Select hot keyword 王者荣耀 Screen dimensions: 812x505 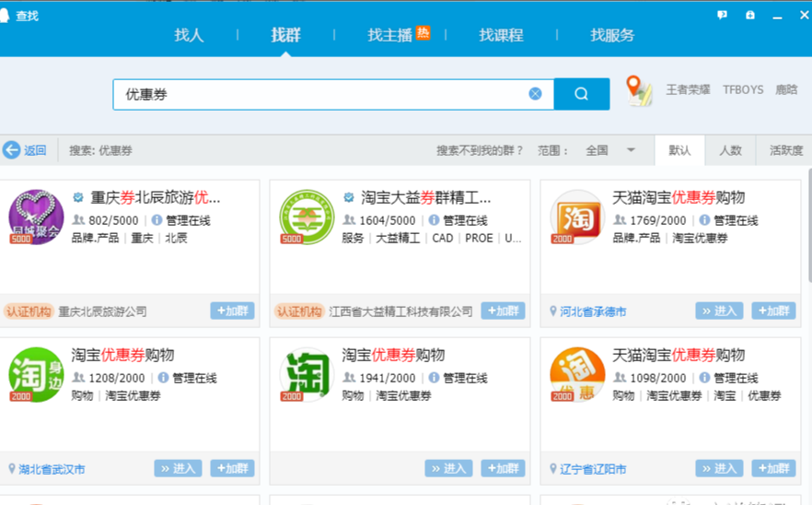coord(688,89)
